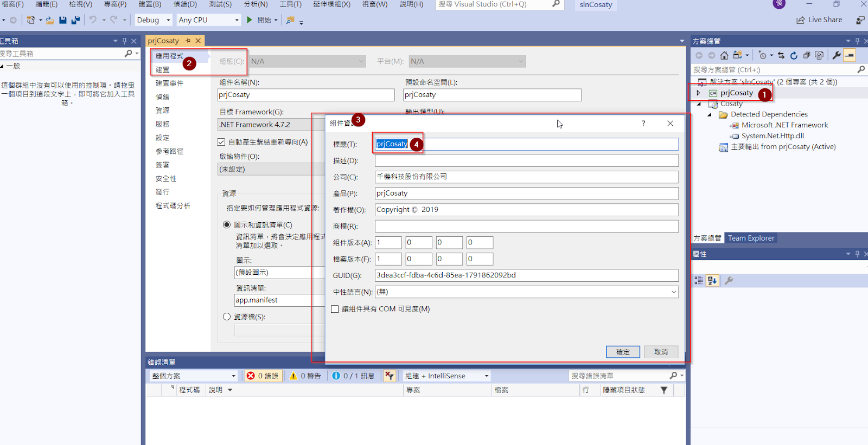Click the GUID input field
Viewport: 868px width, 445px height.
pyautogui.click(x=526, y=275)
